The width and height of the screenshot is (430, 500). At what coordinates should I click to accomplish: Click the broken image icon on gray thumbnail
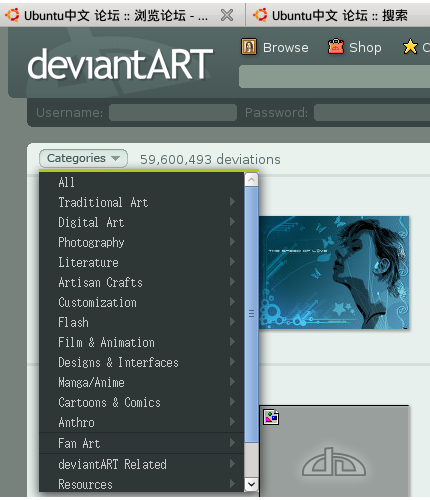tap(271, 417)
